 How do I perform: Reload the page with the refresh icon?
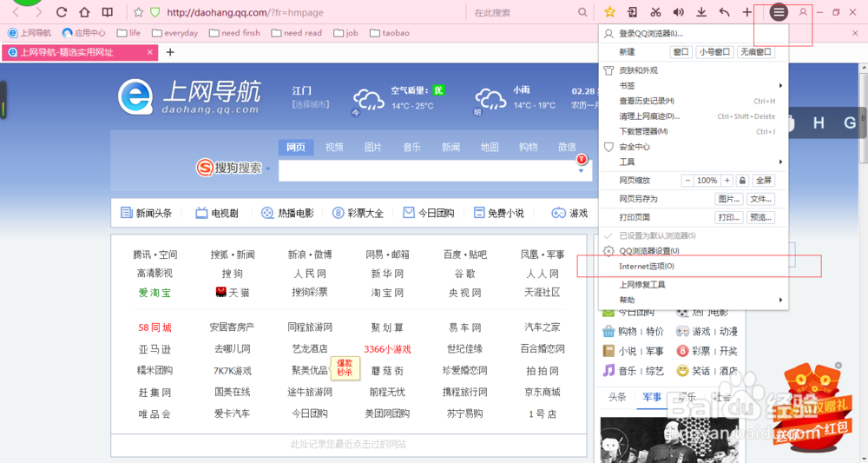click(62, 12)
